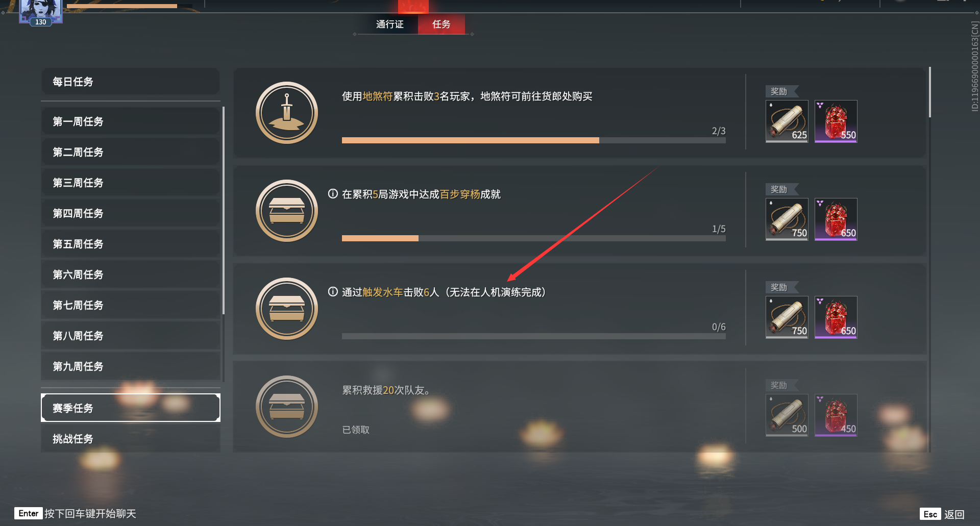Select the 赛季任务 category
The height and width of the screenshot is (526, 980).
[x=130, y=408]
